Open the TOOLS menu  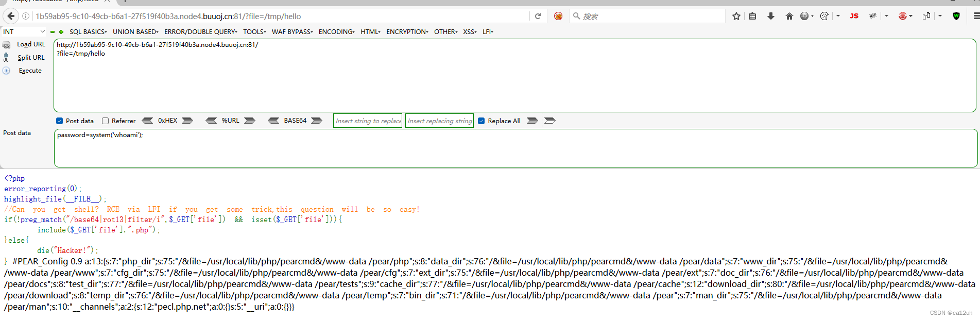coord(254,32)
